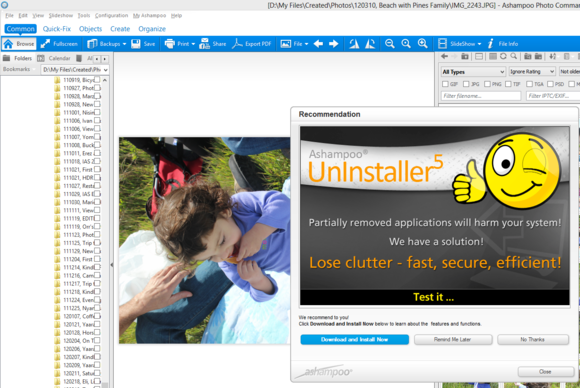580x388 pixels.
Task: Open the Ignore Rating dropdown
Action: 532,71
